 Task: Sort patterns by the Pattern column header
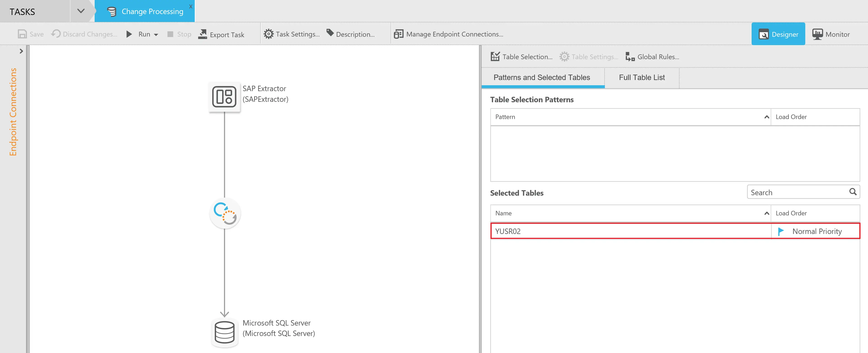coord(630,117)
